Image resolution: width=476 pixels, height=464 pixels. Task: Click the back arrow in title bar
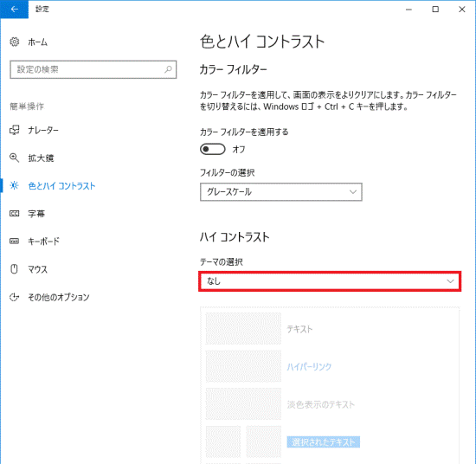coord(14,10)
